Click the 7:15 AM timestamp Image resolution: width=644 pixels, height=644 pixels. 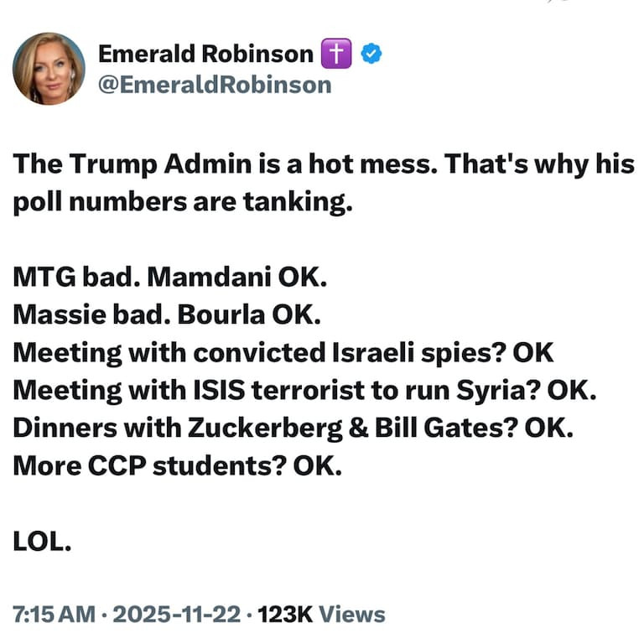(55, 614)
